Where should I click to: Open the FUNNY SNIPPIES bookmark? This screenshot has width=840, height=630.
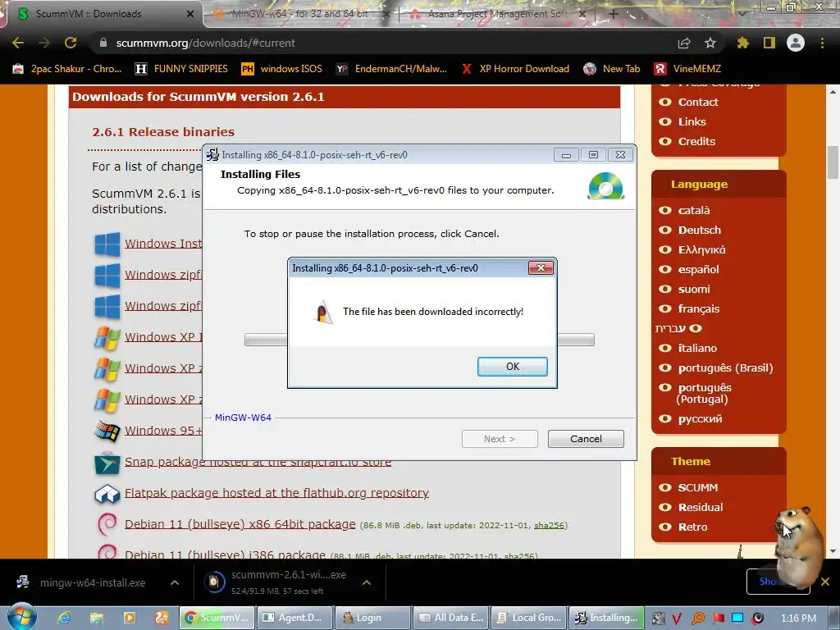point(181,69)
